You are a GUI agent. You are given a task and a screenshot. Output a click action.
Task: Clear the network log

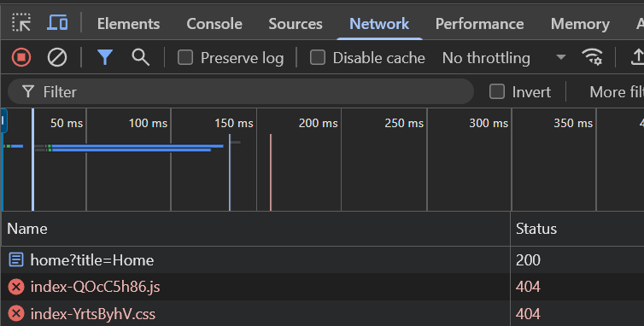tap(57, 57)
